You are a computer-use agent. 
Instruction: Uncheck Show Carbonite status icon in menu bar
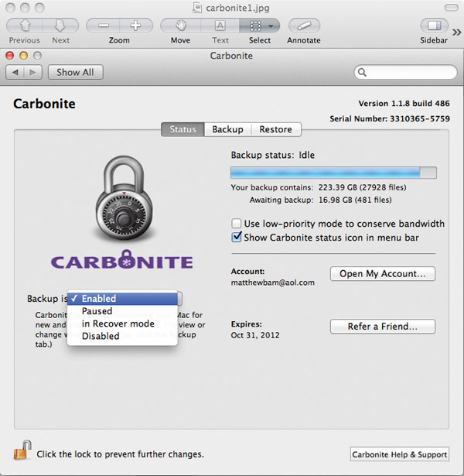236,237
